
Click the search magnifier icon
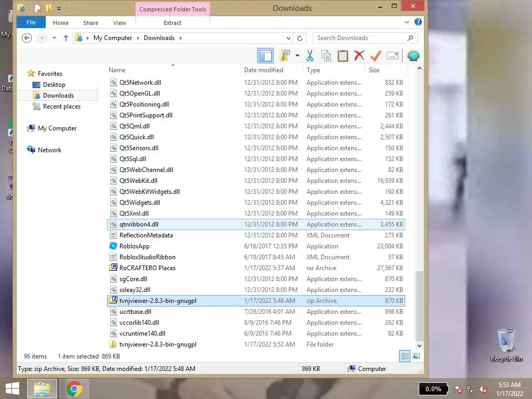click(x=410, y=38)
